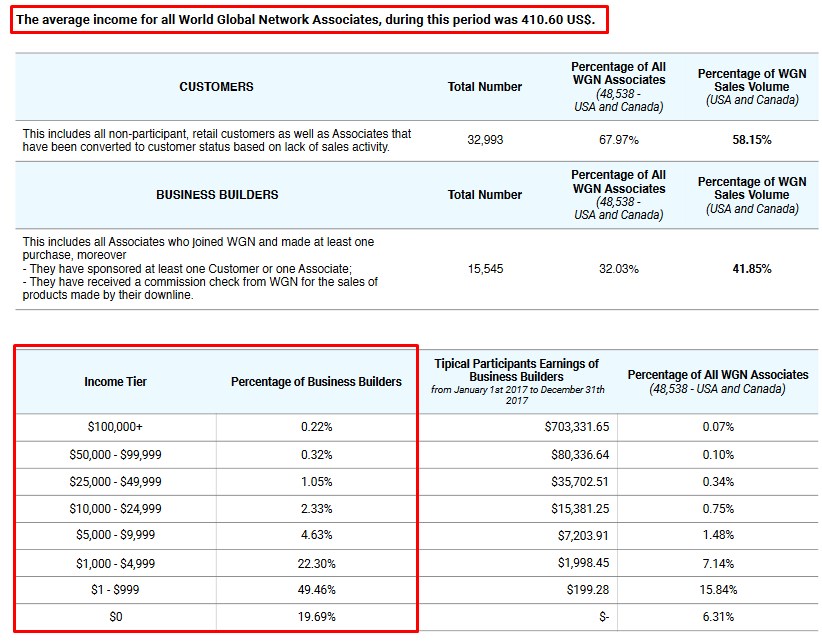The width and height of the screenshot is (822, 641).
Task: Click the Income Tier column header
Action: coord(115,382)
